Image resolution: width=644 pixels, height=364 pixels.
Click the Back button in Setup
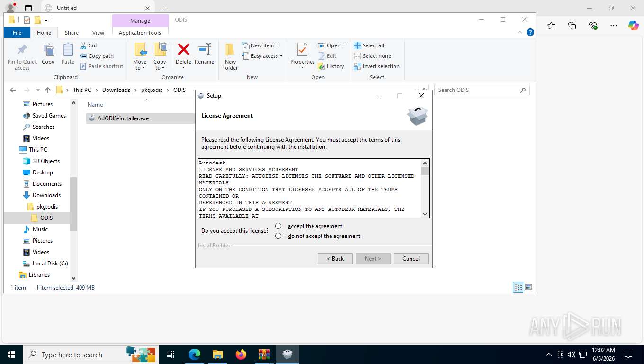(x=335, y=258)
